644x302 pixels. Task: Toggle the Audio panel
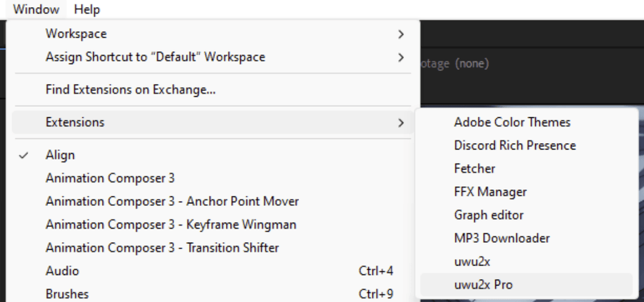tap(62, 271)
